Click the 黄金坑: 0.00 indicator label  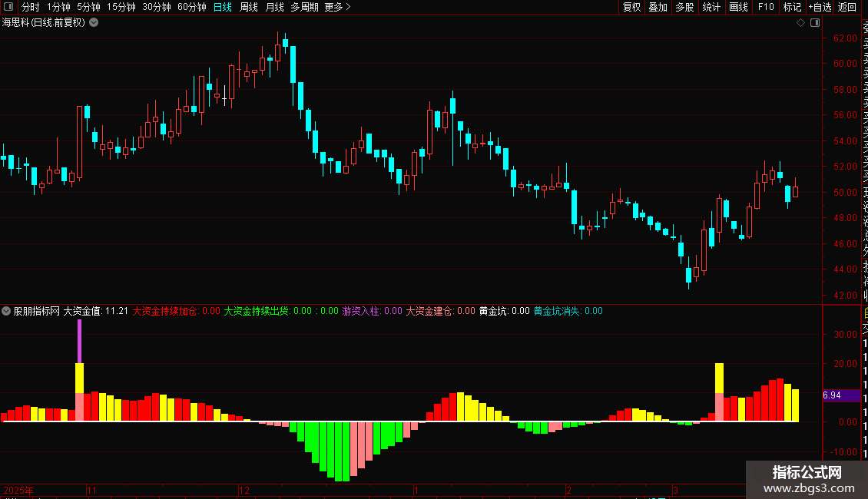click(x=505, y=311)
